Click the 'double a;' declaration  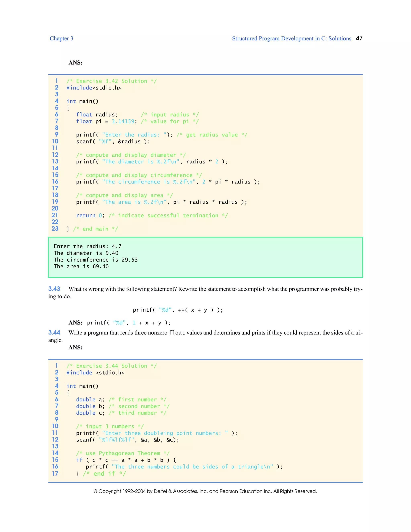(x=90, y=400)
